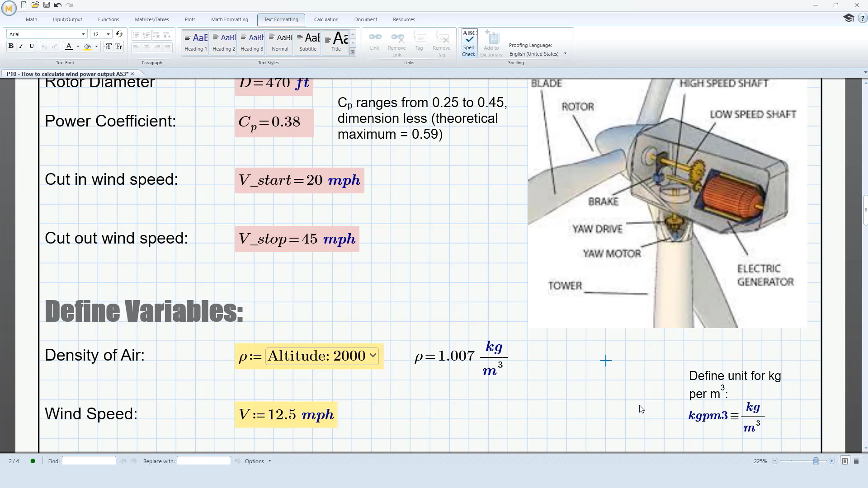
Task: Click the highlight color bucket icon
Action: point(87,47)
